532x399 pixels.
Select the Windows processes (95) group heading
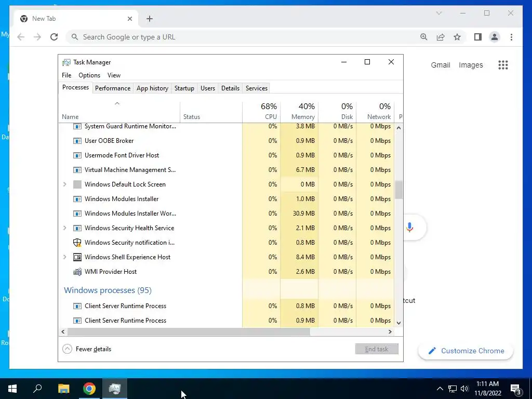tap(108, 290)
